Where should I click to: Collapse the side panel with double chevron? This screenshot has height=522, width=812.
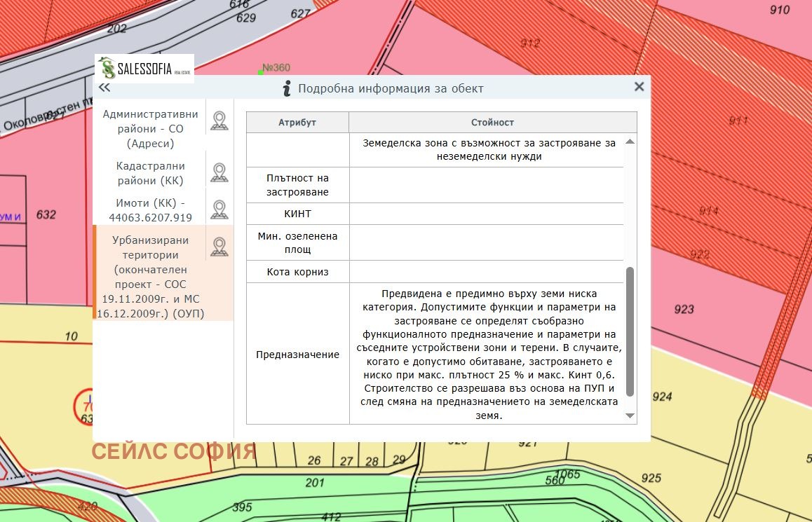click(104, 88)
